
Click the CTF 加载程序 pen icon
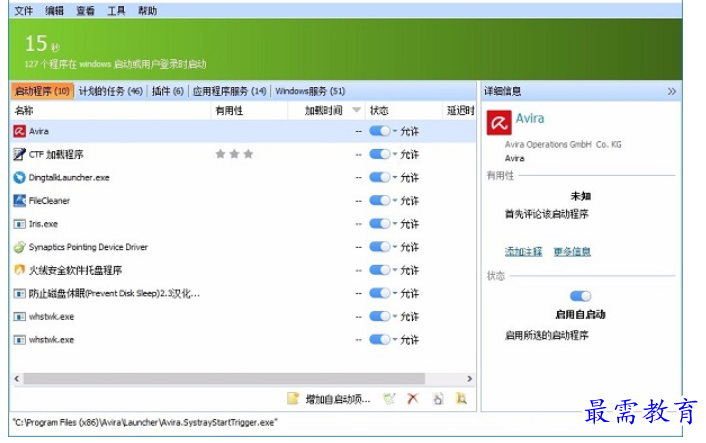19,154
